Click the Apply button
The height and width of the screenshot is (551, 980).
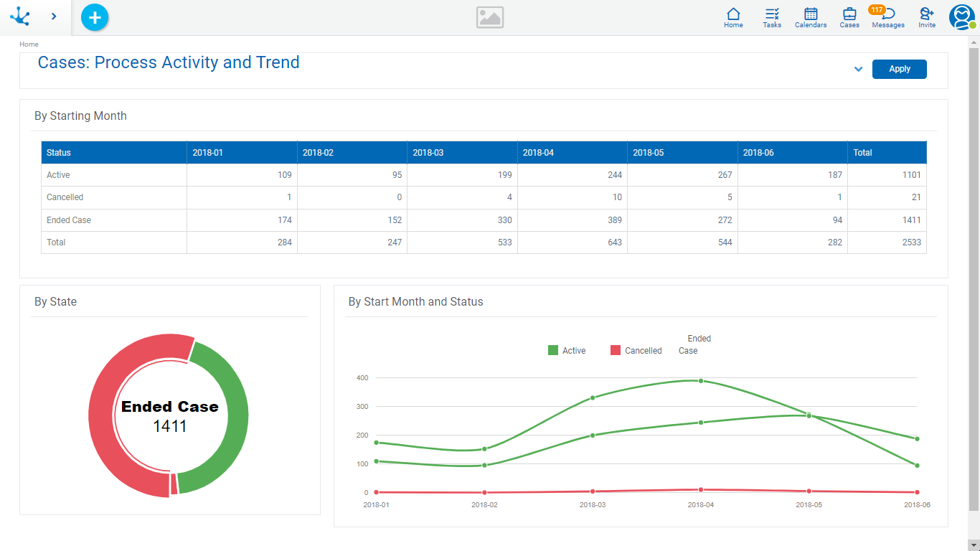(x=899, y=70)
